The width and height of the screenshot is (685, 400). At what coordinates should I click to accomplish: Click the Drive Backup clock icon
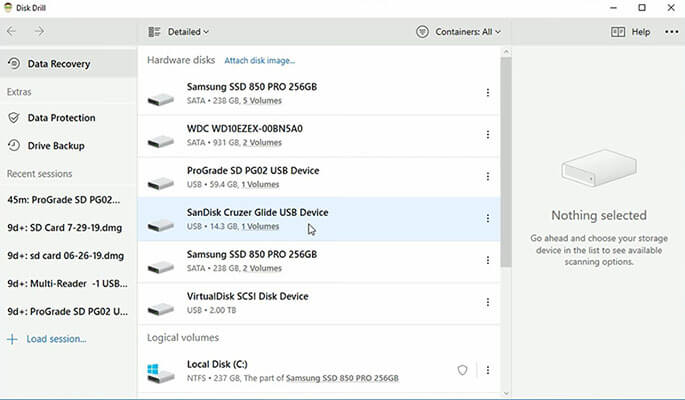click(x=14, y=146)
